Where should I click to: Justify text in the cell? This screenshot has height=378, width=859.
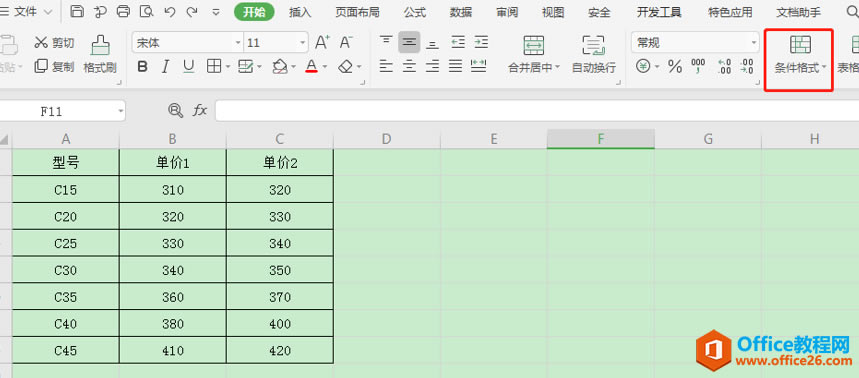click(x=456, y=67)
